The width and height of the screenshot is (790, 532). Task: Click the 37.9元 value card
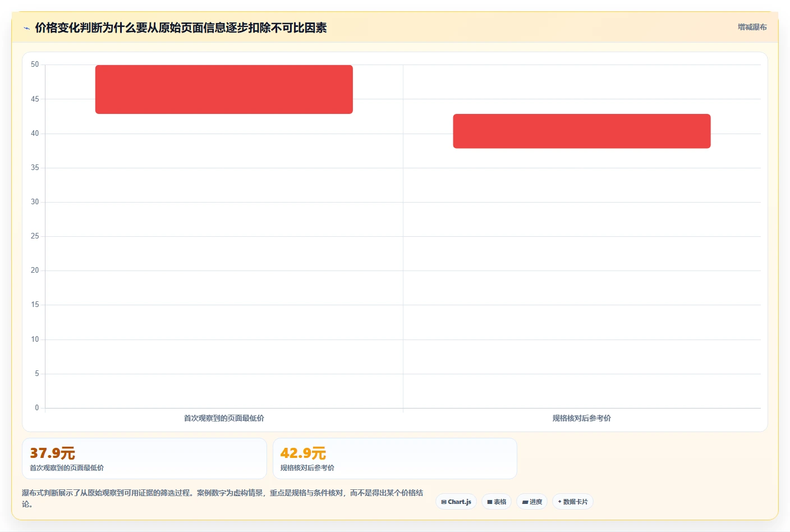click(144, 458)
